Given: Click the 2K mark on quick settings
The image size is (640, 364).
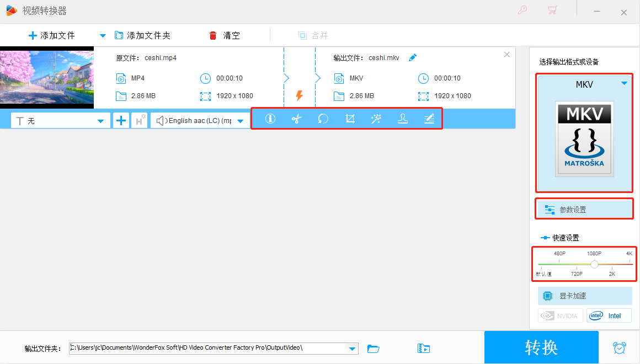Looking at the screenshot, I should click(x=612, y=274).
